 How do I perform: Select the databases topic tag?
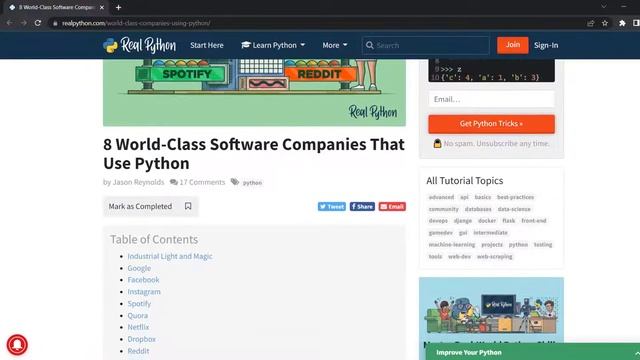click(478, 209)
